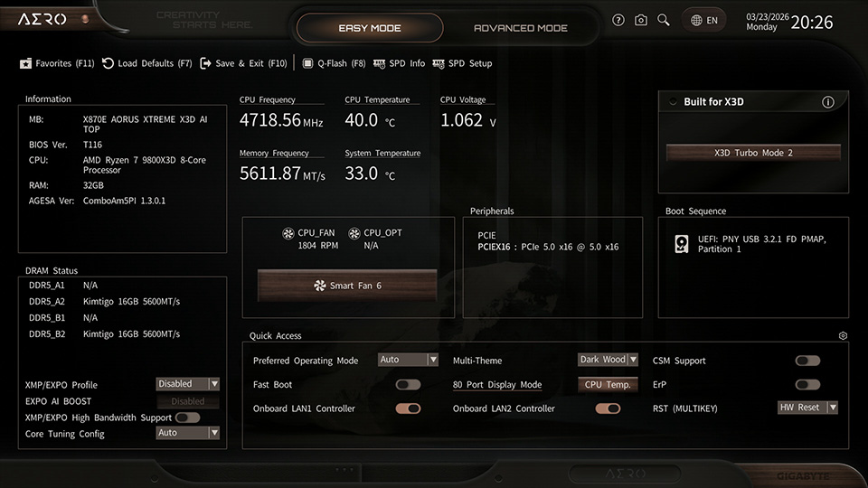The image size is (868, 488).
Task: Toggle Fast Boot switch
Action: click(408, 385)
